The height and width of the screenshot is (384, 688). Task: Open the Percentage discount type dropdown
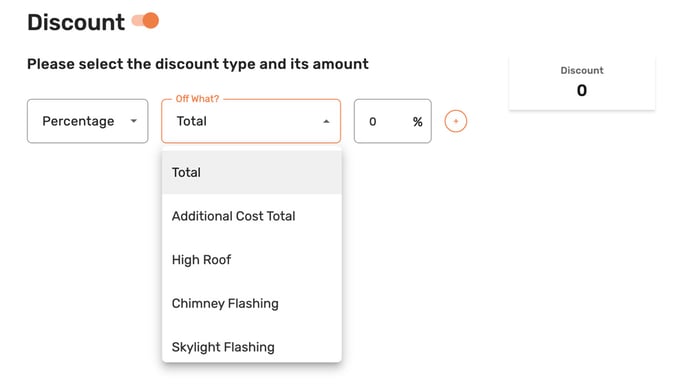point(88,121)
